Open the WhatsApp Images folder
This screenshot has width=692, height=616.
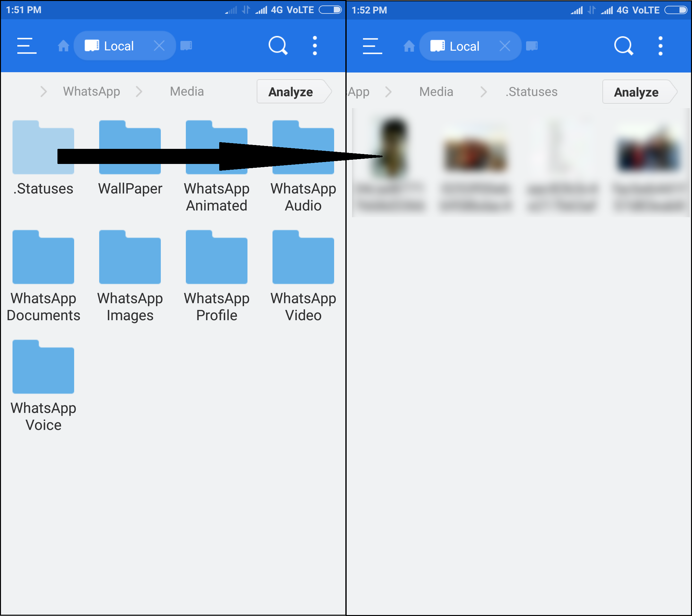130,277
